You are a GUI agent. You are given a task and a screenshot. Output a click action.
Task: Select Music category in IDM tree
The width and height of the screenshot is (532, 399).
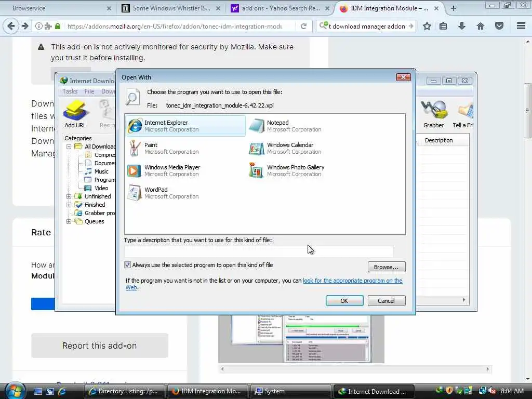101,171
